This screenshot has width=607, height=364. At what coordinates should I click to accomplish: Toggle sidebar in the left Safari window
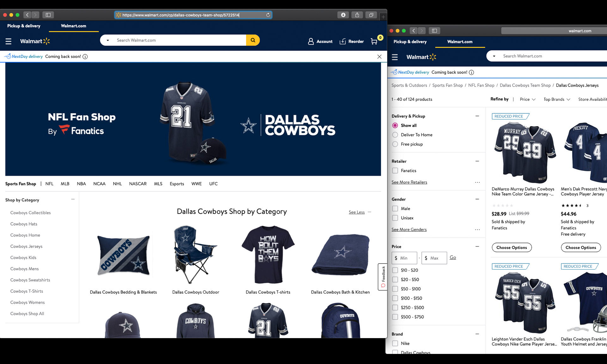click(48, 15)
